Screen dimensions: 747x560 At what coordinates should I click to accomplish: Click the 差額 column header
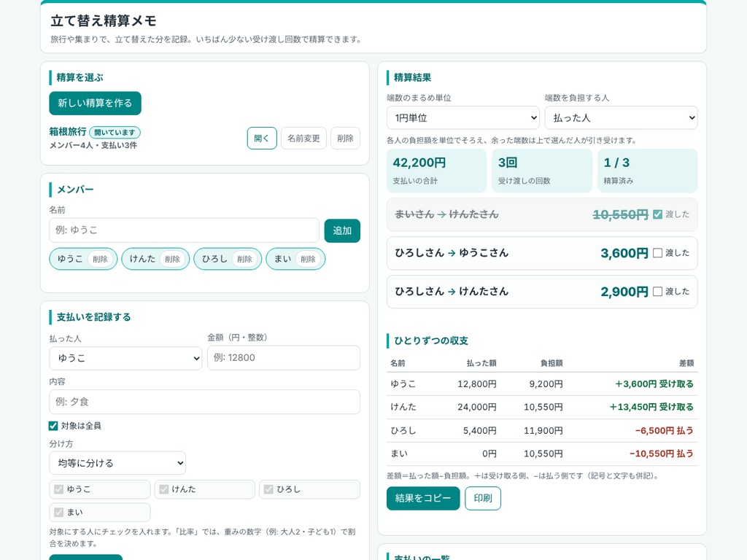[686, 363]
